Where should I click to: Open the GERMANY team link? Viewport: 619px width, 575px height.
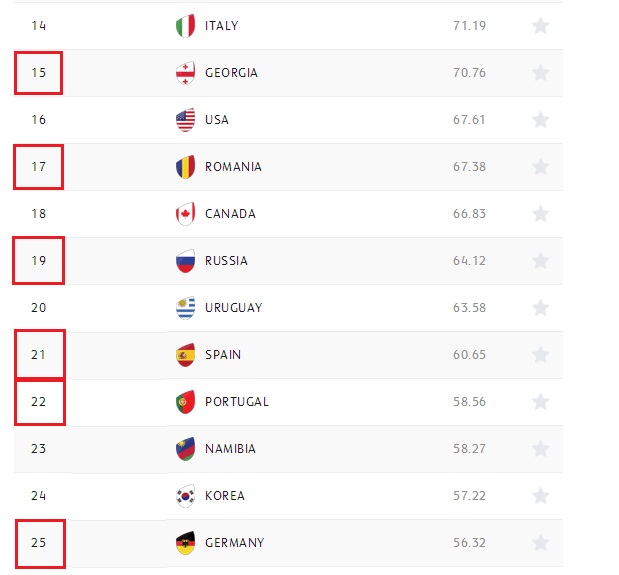pos(234,543)
